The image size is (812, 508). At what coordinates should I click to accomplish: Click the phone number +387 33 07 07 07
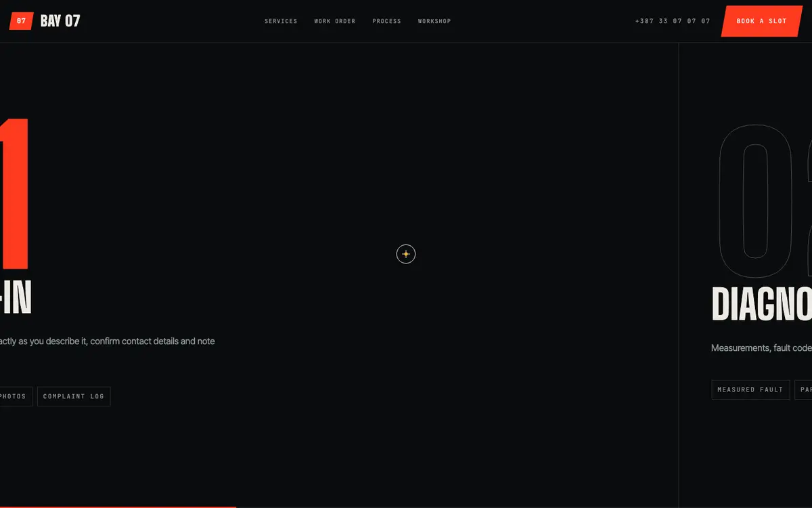pos(673,21)
